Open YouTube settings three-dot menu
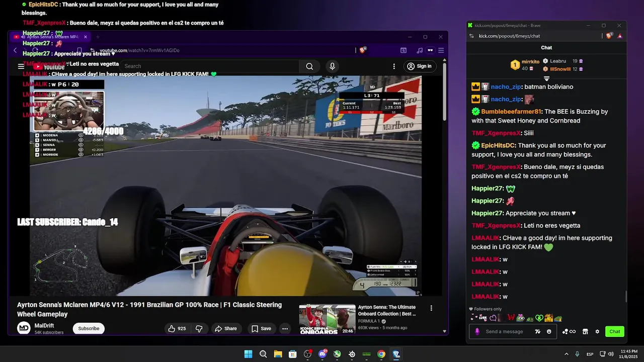The width and height of the screenshot is (644, 362). tap(394, 66)
